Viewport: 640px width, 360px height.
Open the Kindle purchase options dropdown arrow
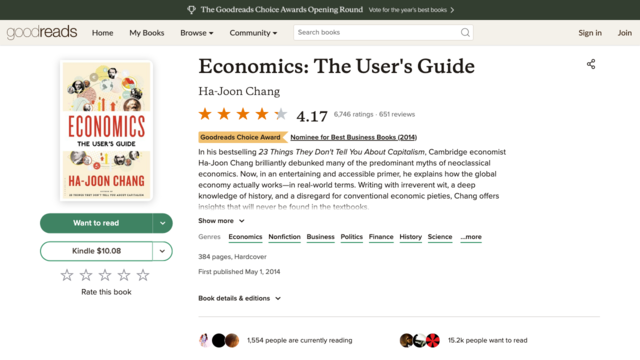tap(162, 251)
